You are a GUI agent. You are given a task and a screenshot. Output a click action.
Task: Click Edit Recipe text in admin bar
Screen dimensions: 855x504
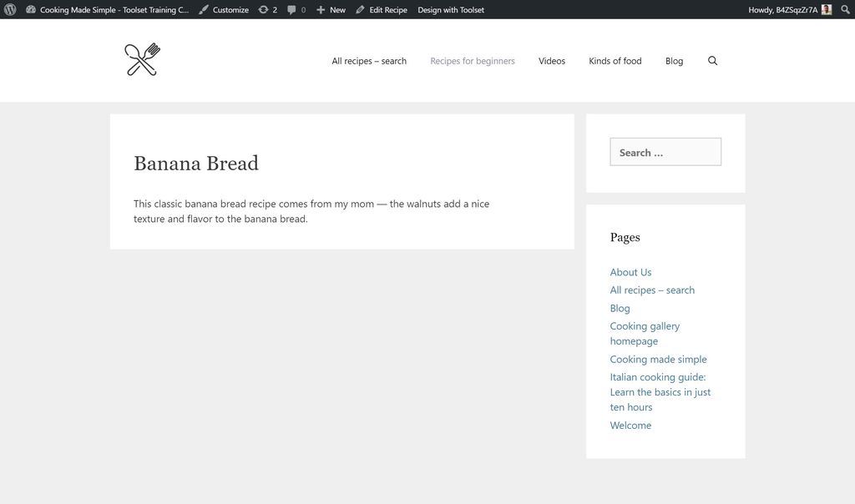point(388,10)
